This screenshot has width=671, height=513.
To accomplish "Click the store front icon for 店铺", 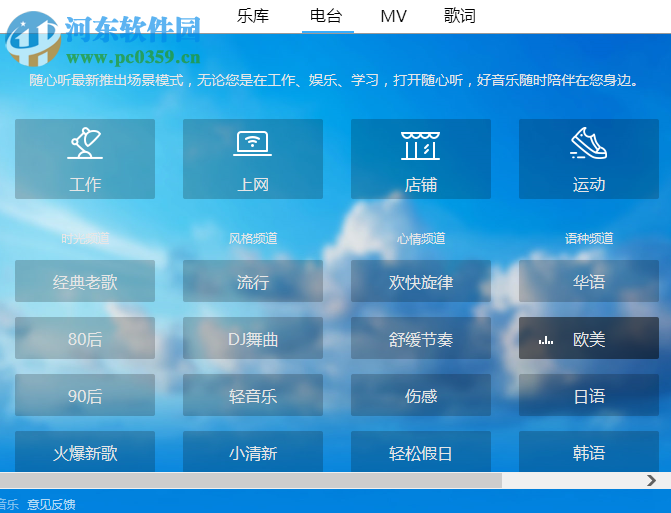I will pyautogui.click(x=420, y=145).
